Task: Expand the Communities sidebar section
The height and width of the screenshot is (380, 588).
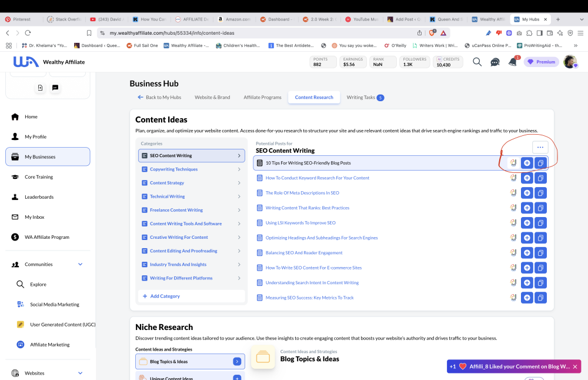Action: (80, 265)
